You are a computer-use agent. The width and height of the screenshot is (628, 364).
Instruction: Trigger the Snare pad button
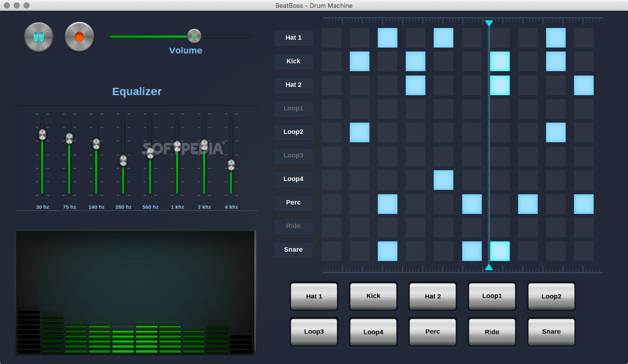(551, 332)
